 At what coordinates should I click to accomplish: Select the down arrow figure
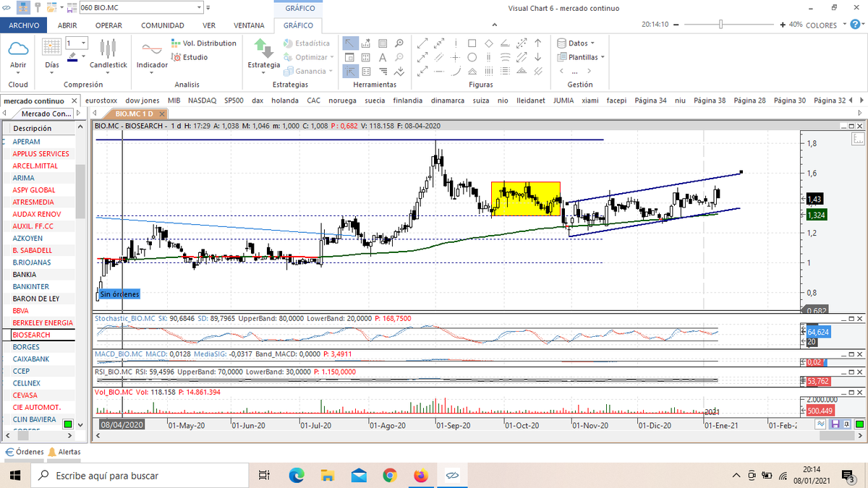[538, 57]
